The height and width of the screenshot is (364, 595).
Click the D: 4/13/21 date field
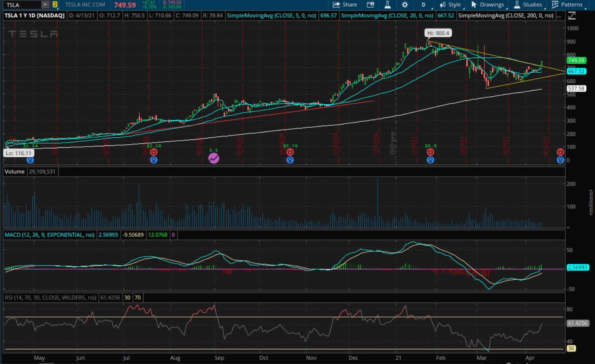(82, 15)
